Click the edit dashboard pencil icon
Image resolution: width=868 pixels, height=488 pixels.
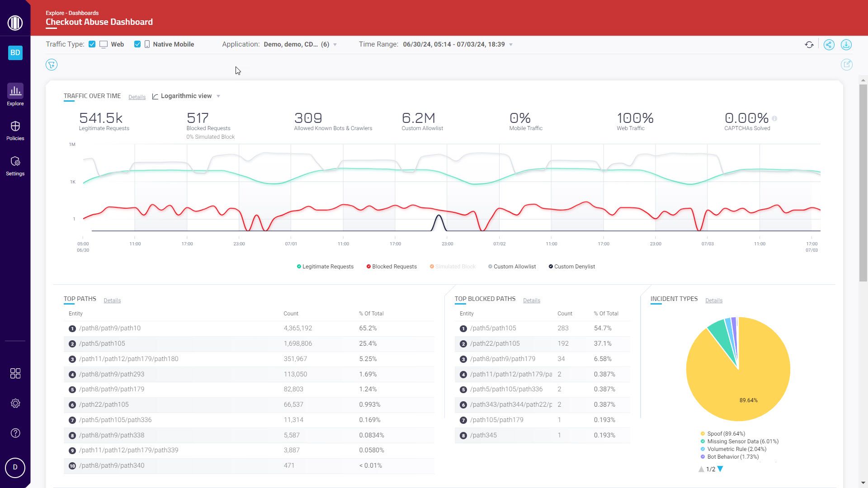[x=846, y=65]
